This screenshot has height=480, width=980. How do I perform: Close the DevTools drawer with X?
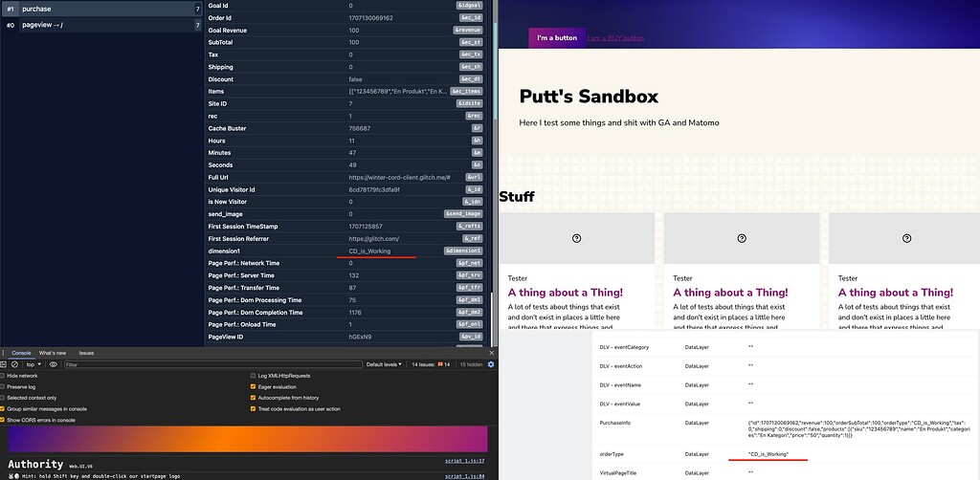491,353
